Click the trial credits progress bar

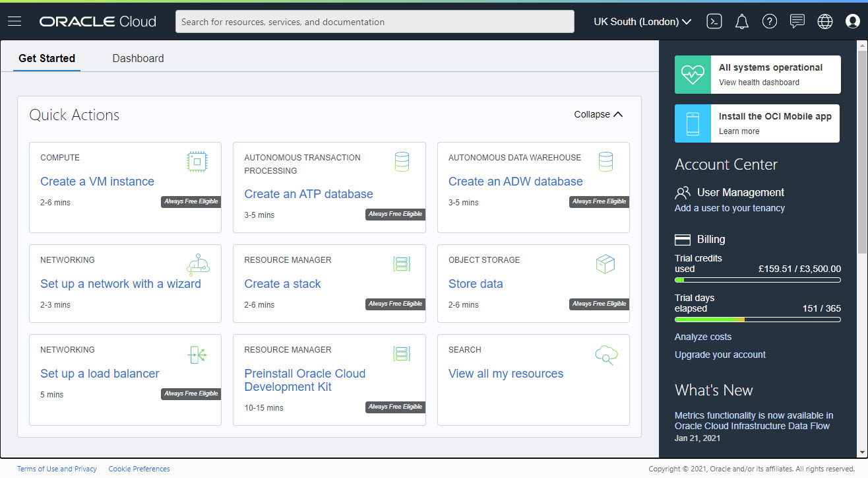[757, 279]
